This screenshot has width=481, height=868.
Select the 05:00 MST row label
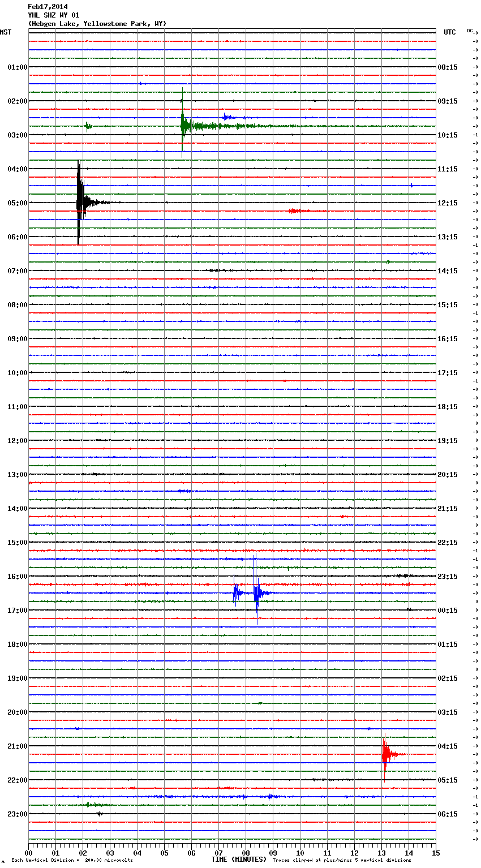(x=18, y=203)
